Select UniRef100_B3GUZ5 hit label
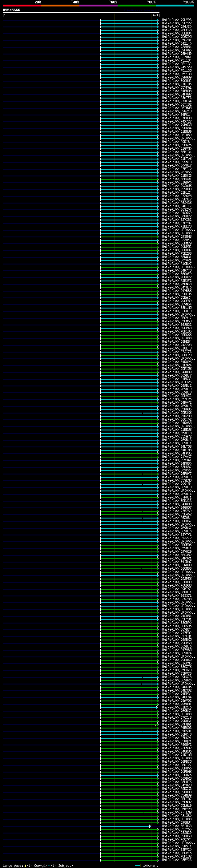 [177, 775]
